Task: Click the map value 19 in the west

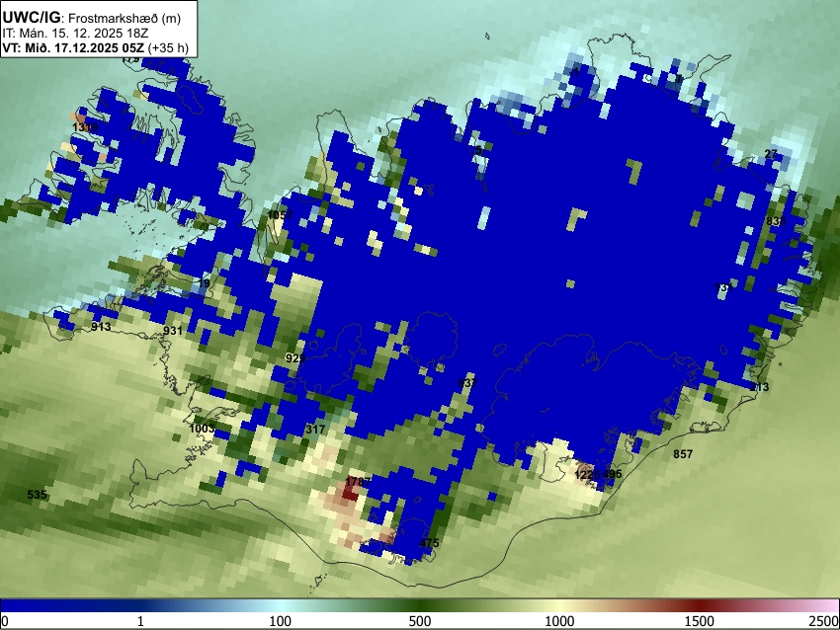Action: click(x=205, y=283)
